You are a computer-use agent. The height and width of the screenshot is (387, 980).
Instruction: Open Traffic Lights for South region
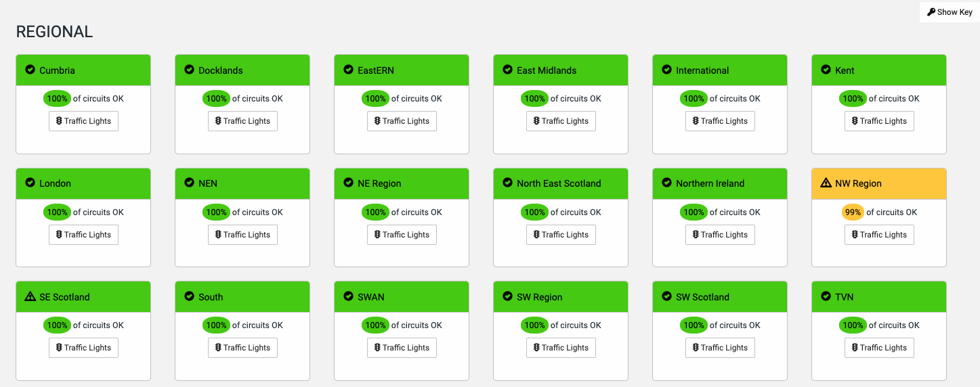coord(242,348)
